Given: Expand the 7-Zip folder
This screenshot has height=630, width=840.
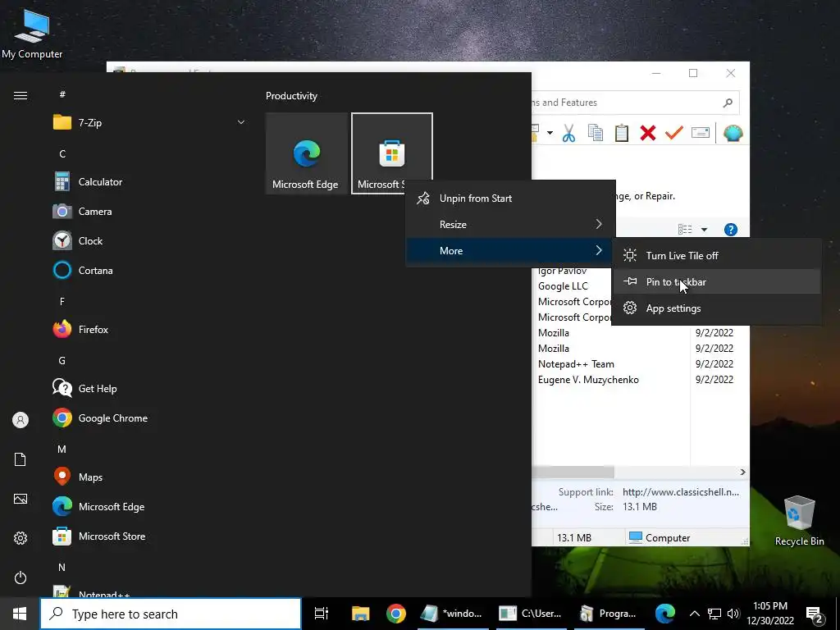Looking at the screenshot, I should click(240, 123).
